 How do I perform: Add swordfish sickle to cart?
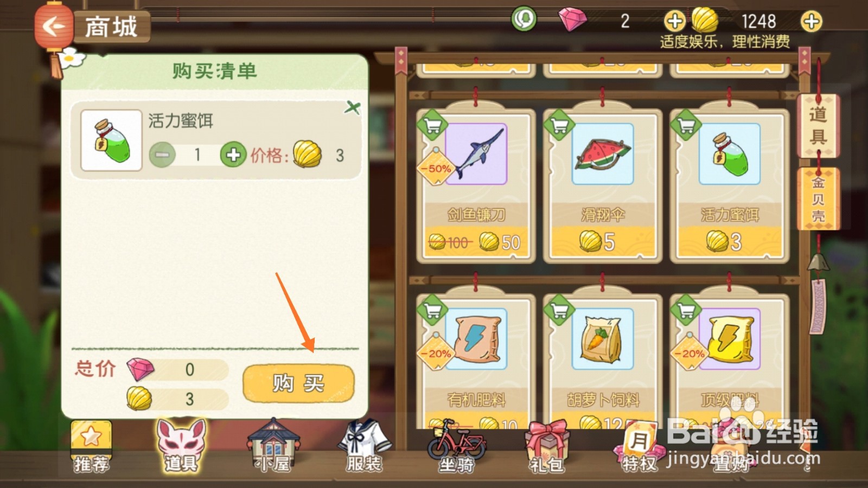(x=432, y=126)
